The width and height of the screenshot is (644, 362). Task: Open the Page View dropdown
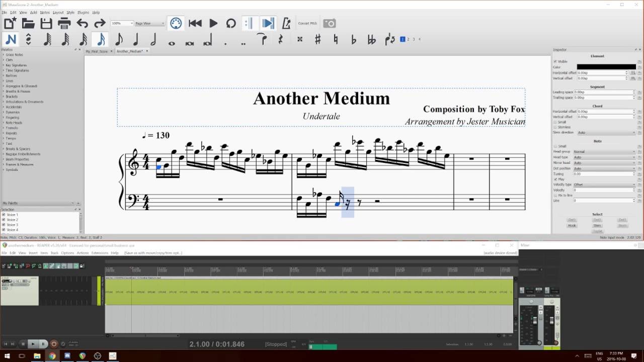pyautogui.click(x=150, y=23)
